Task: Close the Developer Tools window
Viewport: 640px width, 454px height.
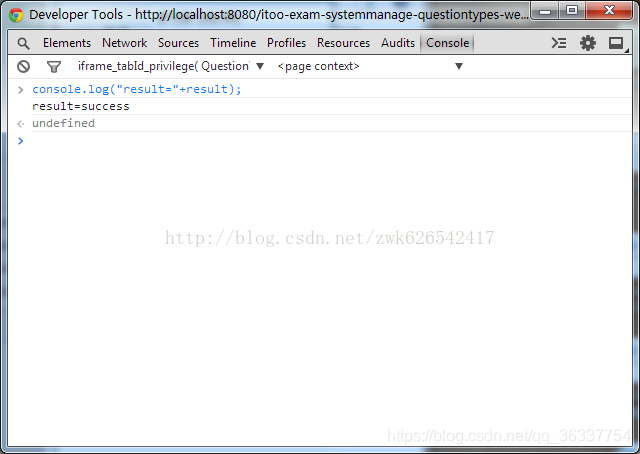Action: [609, 10]
